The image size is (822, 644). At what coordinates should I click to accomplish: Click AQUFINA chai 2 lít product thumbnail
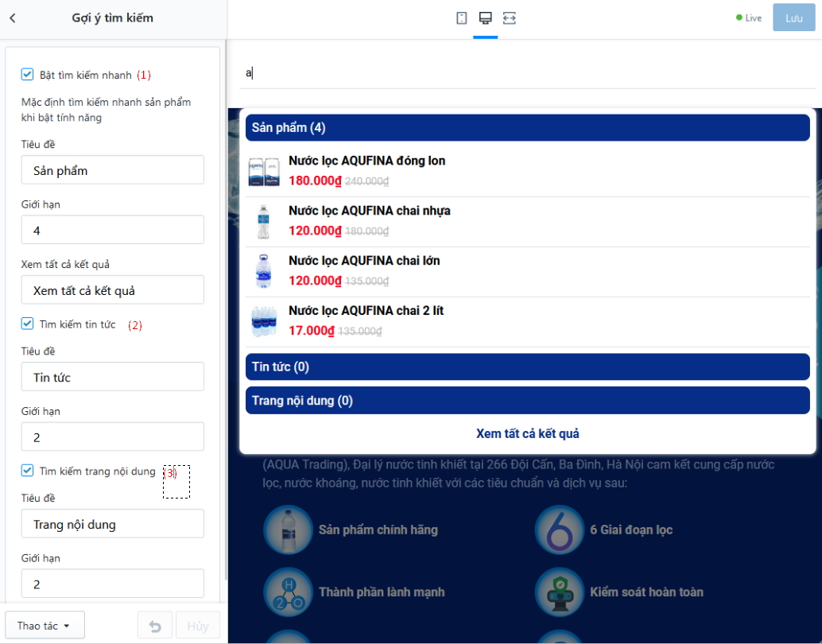click(x=264, y=321)
